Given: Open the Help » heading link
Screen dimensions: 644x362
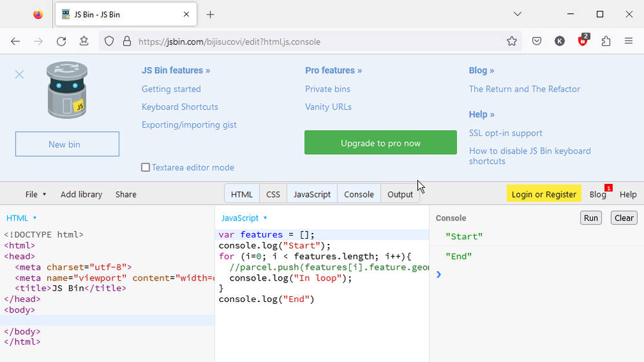Looking at the screenshot, I should pos(482,114).
